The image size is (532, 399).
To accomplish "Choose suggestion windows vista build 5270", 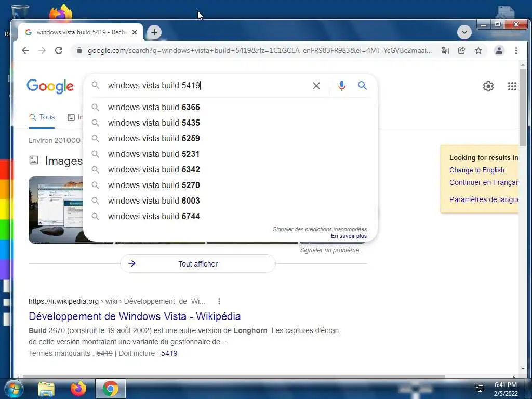I will [230, 185].
